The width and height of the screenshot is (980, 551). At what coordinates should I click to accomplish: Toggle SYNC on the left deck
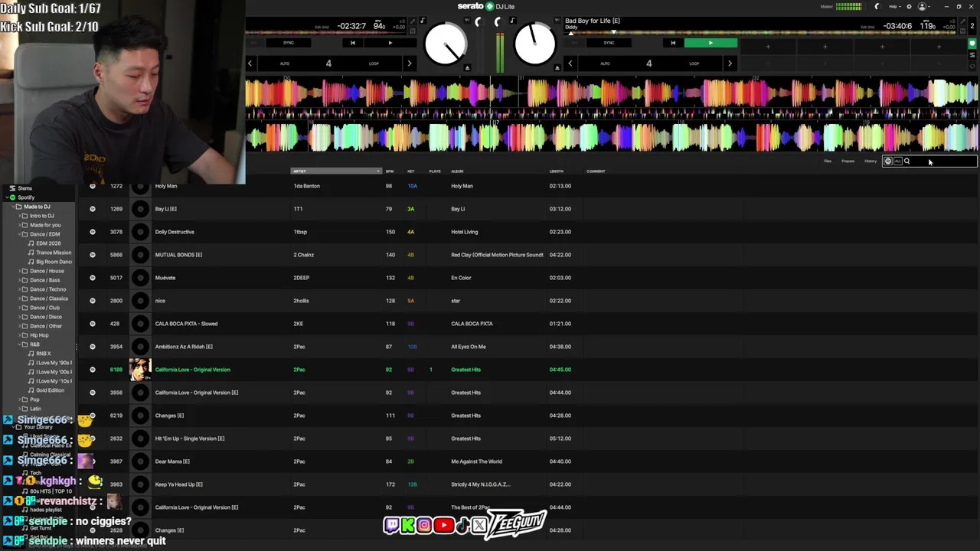(x=289, y=43)
